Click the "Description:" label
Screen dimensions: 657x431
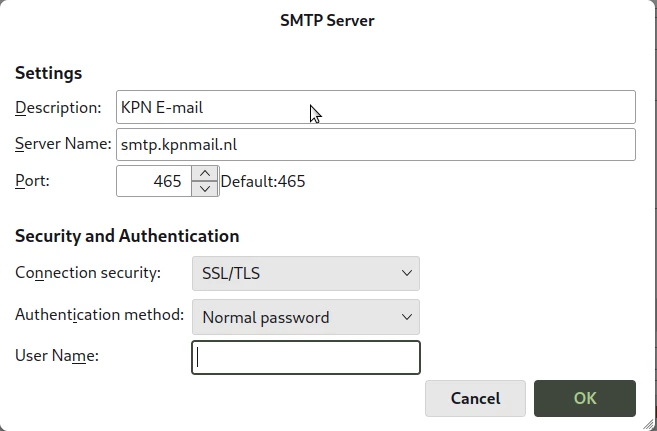[58, 107]
